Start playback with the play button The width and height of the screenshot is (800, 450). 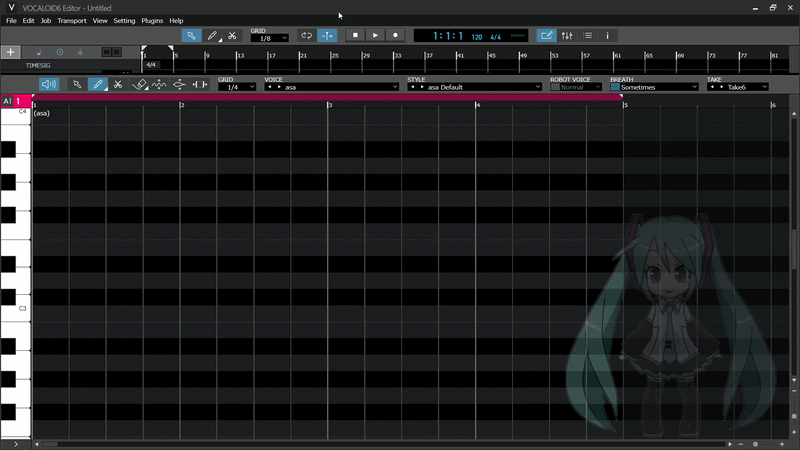pyautogui.click(x=375, y=35)
